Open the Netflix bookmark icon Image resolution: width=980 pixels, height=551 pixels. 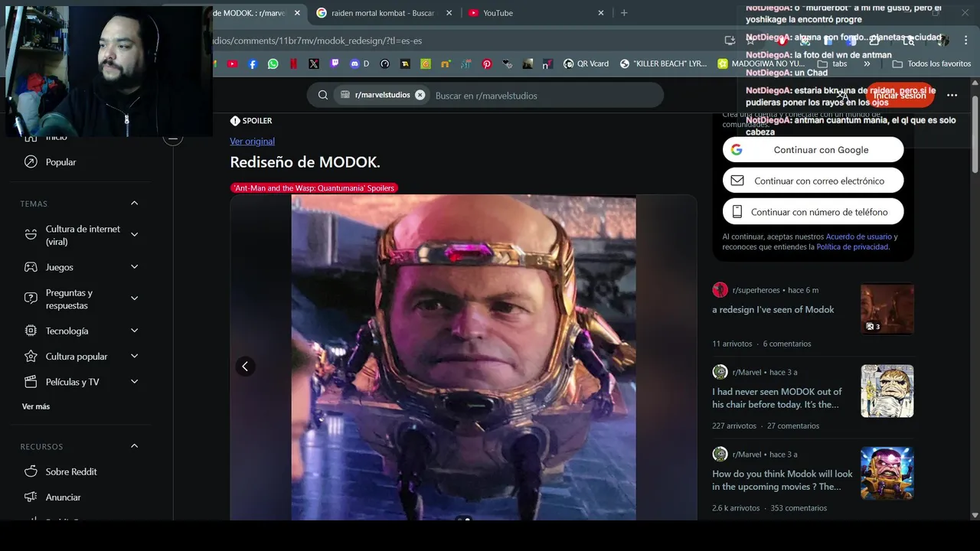click(x=294, y=64)
